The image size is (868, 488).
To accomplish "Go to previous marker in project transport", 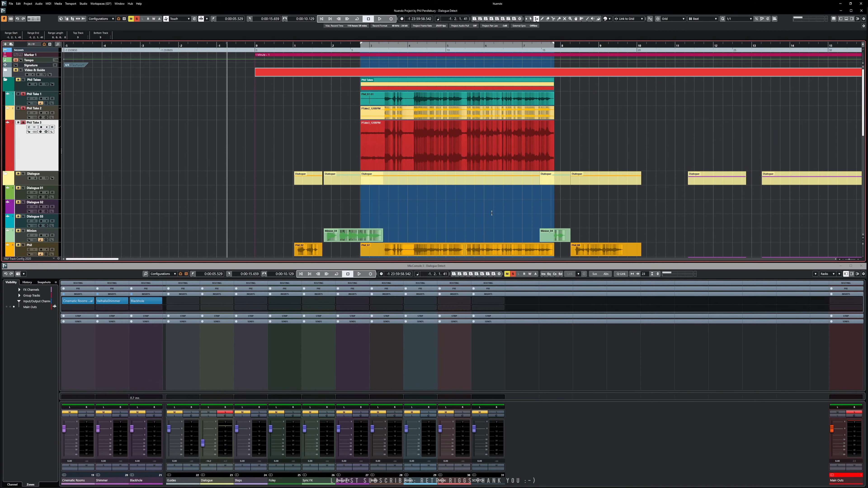I will coord(321,19).
